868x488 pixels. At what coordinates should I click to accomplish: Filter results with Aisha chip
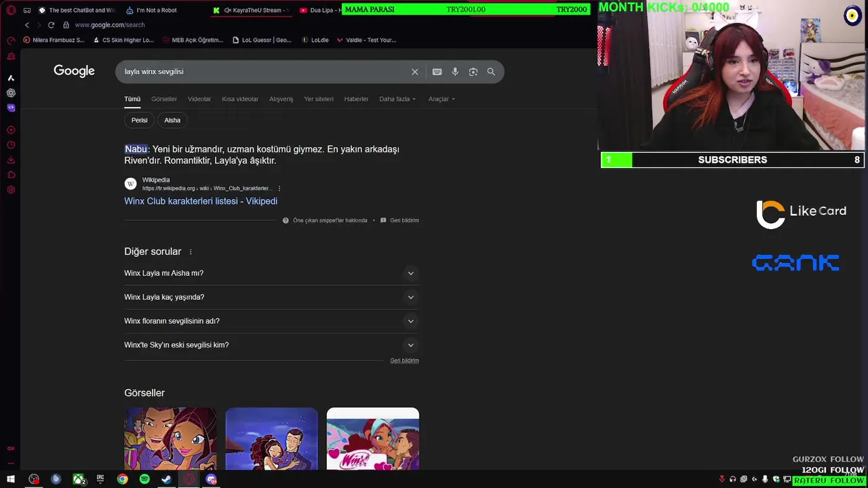(x=172, y=120)
